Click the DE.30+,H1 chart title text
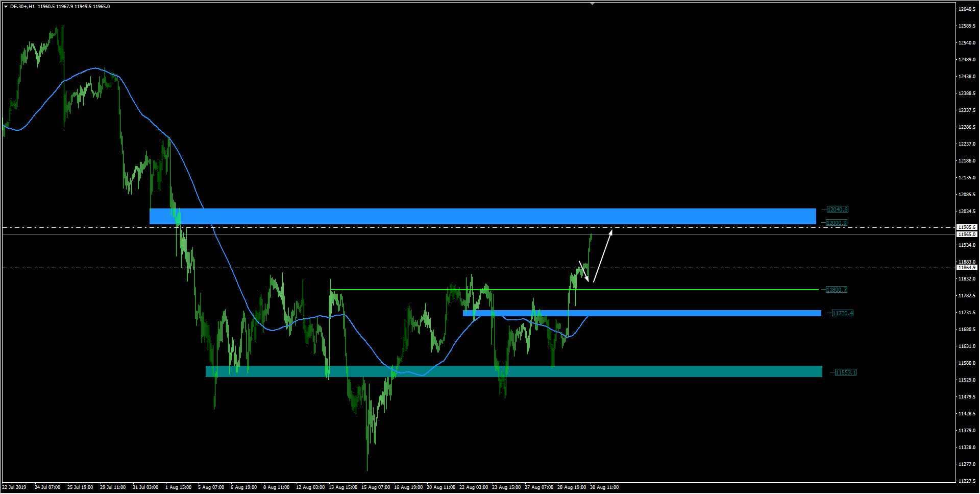This screenshot has height=494, width=980. (x=22, y=7)
